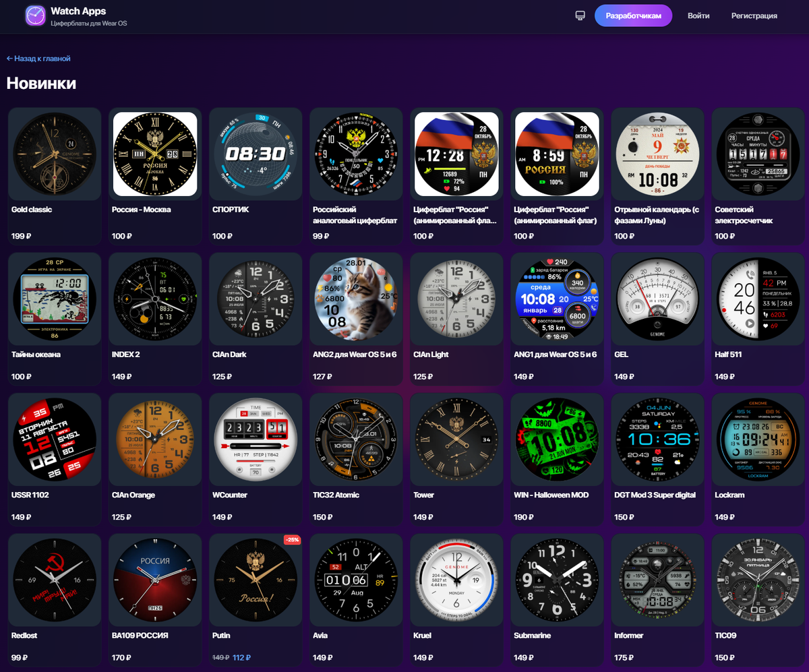
Task: Click the GEL title text
Action: (622, 355)
